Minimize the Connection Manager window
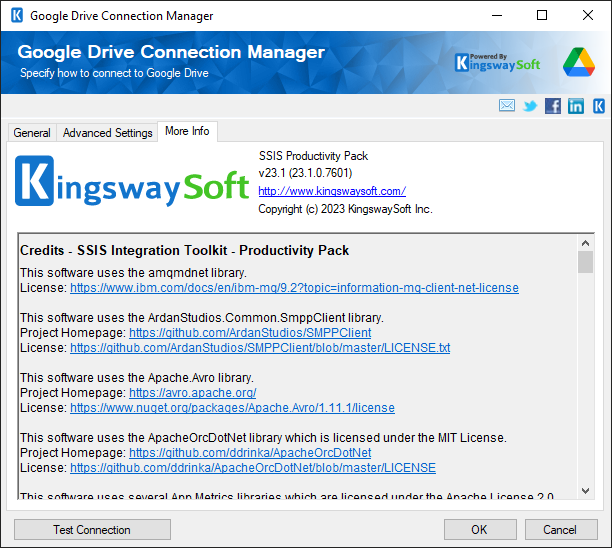This screenshot has width=612, height=548. click(x=497, y=16)
